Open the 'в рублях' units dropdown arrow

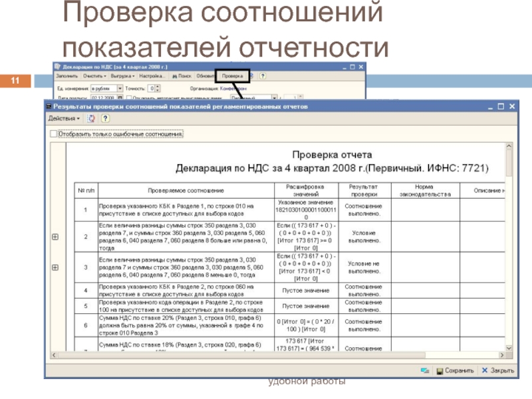pos(120,88)
